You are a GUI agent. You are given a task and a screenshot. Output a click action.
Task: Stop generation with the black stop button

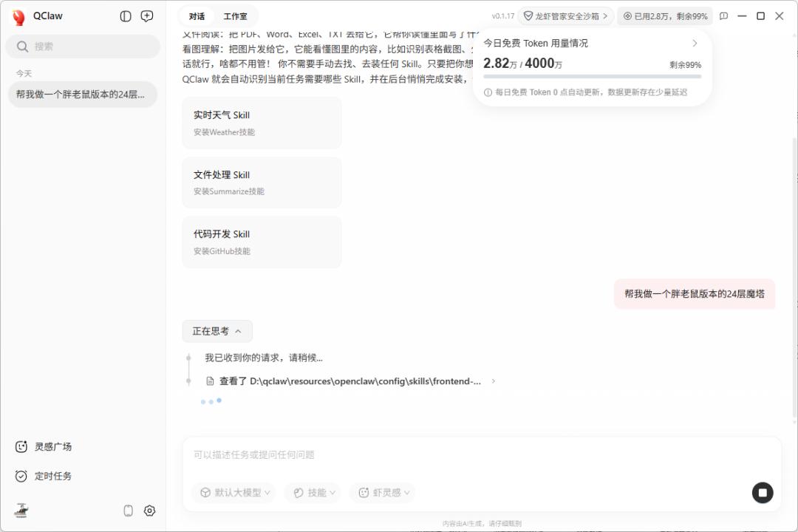click(763, 492)
